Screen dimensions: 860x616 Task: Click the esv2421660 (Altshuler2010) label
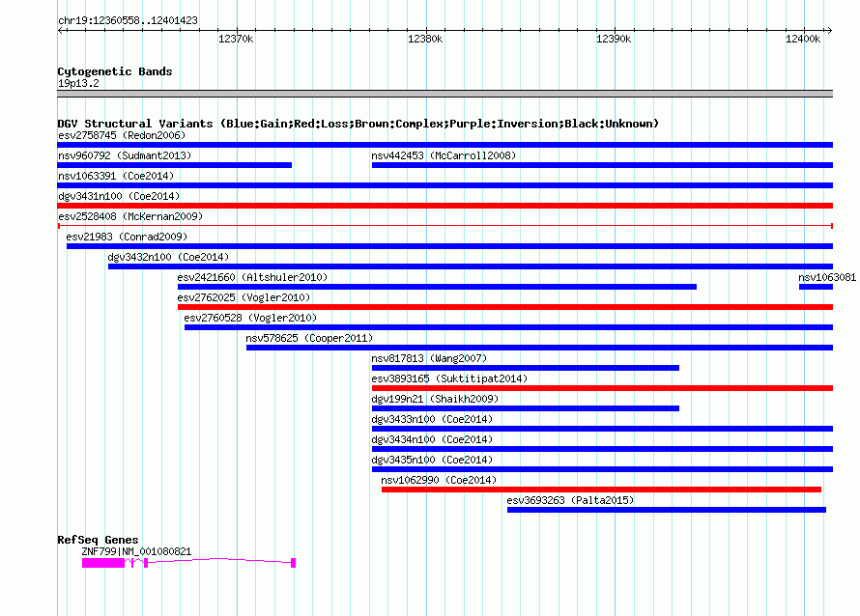(x=252, y=277)
